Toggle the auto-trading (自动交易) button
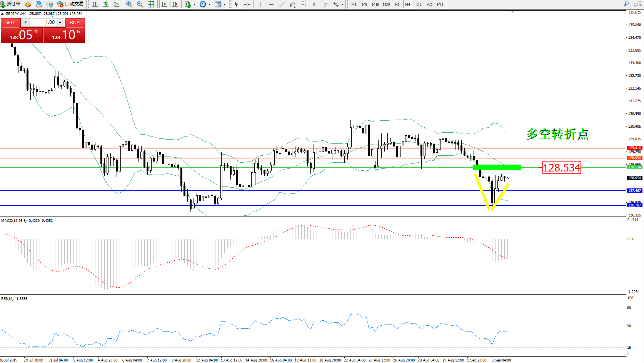Viewport: 644px width, 363px height. pos(70,4)
